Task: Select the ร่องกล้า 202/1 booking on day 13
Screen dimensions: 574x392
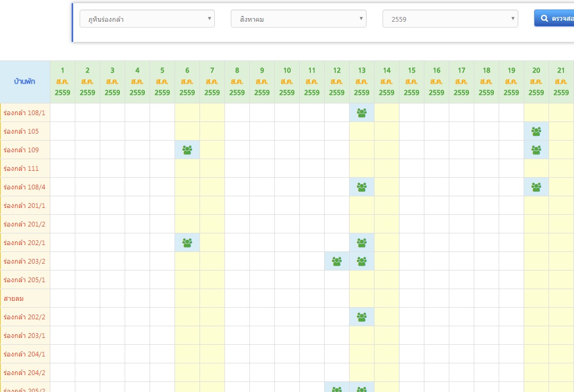Action: pos(362,242)
